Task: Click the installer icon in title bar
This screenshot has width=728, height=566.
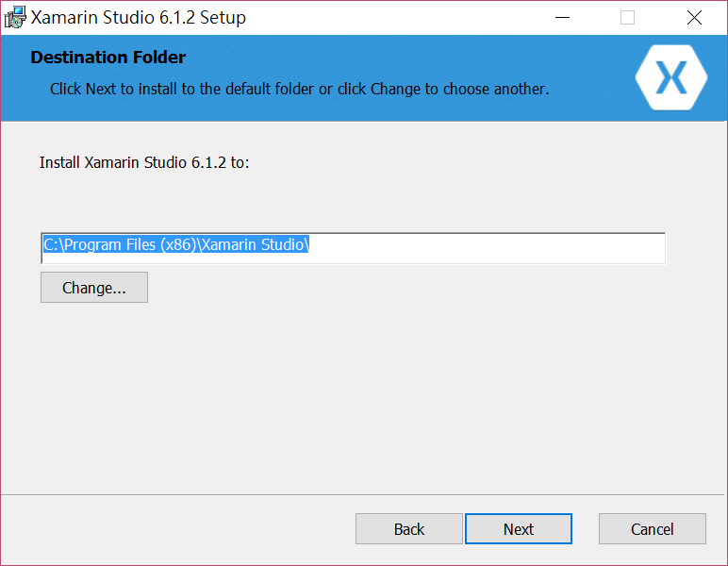Action: [15, 17]
